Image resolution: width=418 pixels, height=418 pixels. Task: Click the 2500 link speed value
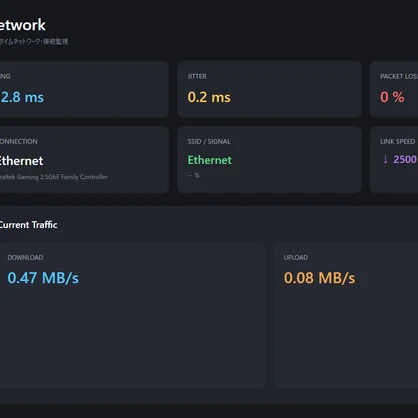coord(405,159)
